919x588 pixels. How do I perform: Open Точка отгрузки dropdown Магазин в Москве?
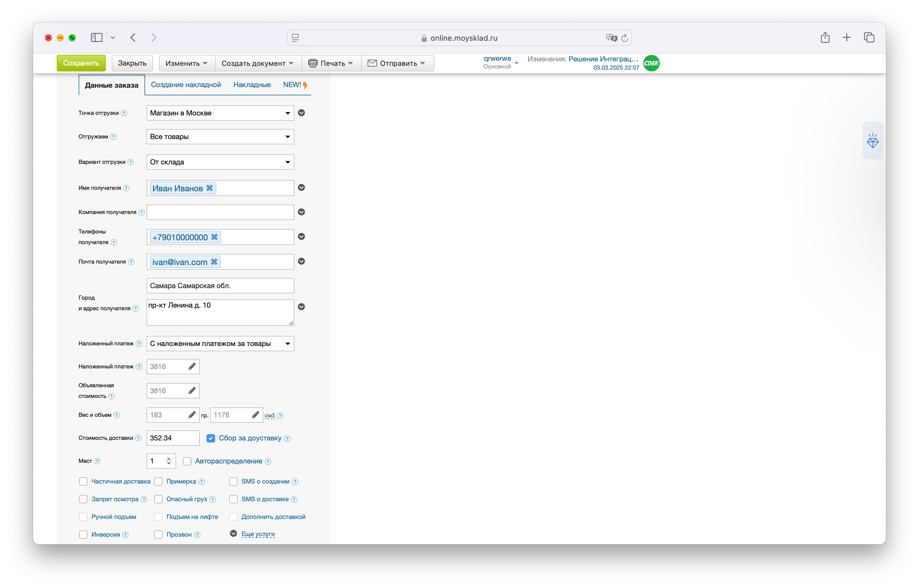click(220, 113)
